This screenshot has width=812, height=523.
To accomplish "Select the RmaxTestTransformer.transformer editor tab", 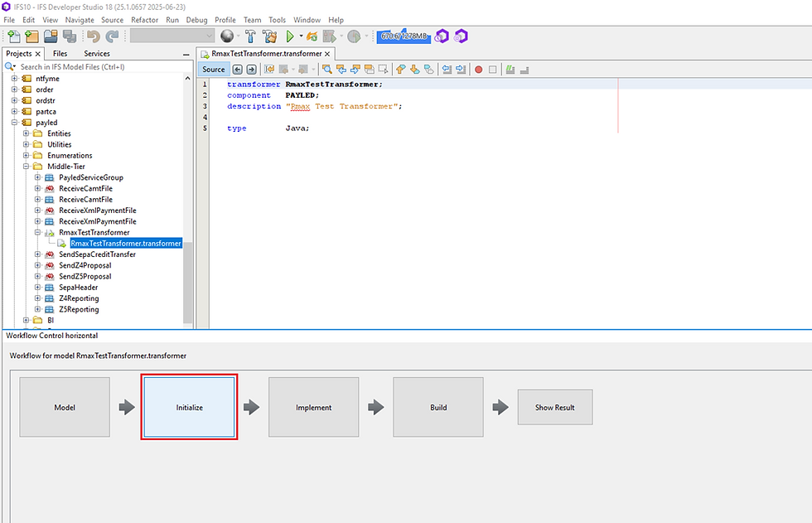I will [x=266, y=53].
